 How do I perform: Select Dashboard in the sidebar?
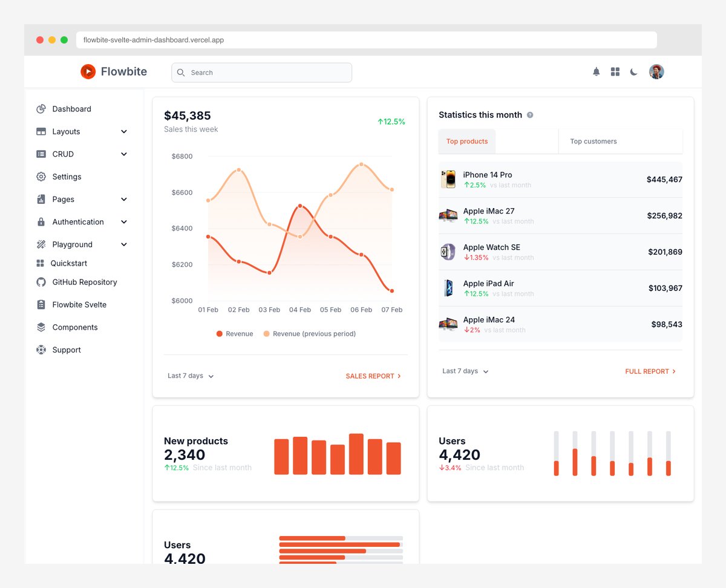71,109
